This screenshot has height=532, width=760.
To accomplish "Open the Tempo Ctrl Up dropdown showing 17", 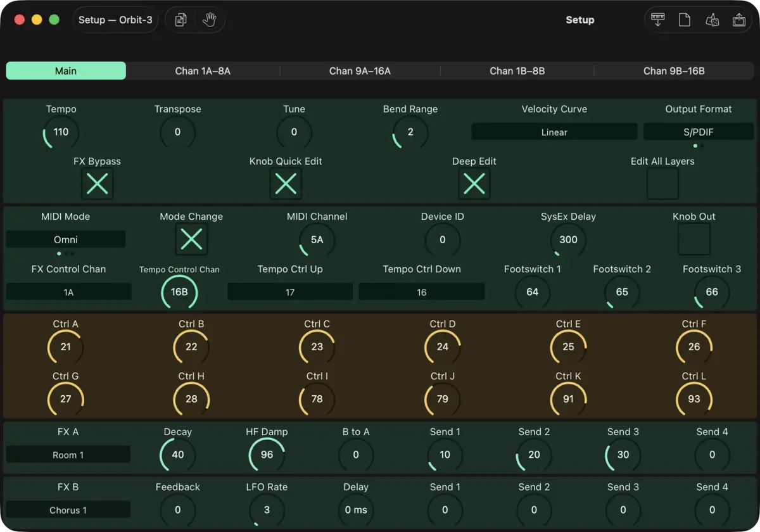I will (290, 292).
